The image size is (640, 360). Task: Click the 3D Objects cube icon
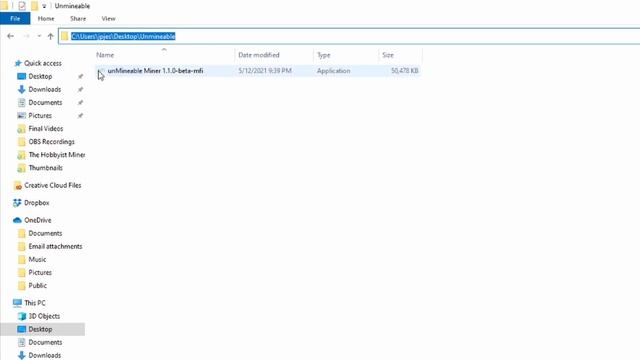[x=22, y=316]
